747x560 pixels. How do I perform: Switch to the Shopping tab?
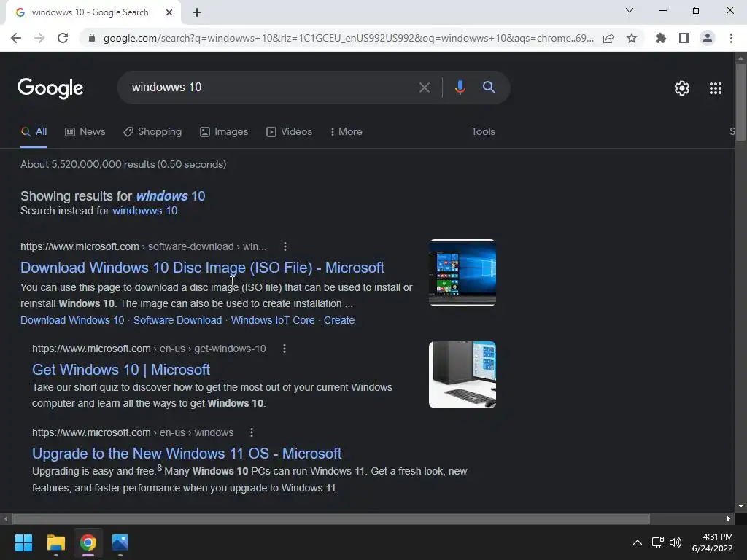click(152, 132)
